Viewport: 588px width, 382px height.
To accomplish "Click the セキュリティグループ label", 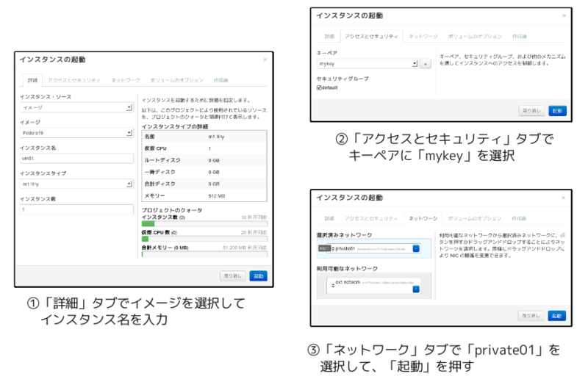I will click(x=343, y=79).
